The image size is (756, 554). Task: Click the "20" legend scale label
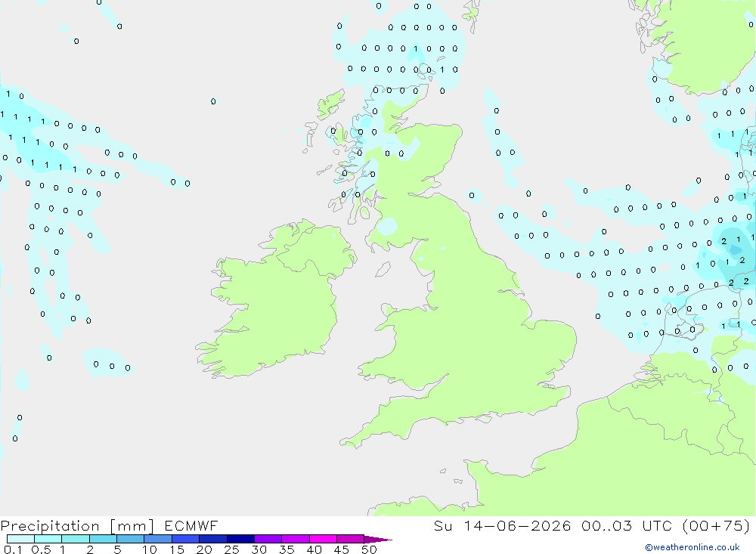point(204,549)
